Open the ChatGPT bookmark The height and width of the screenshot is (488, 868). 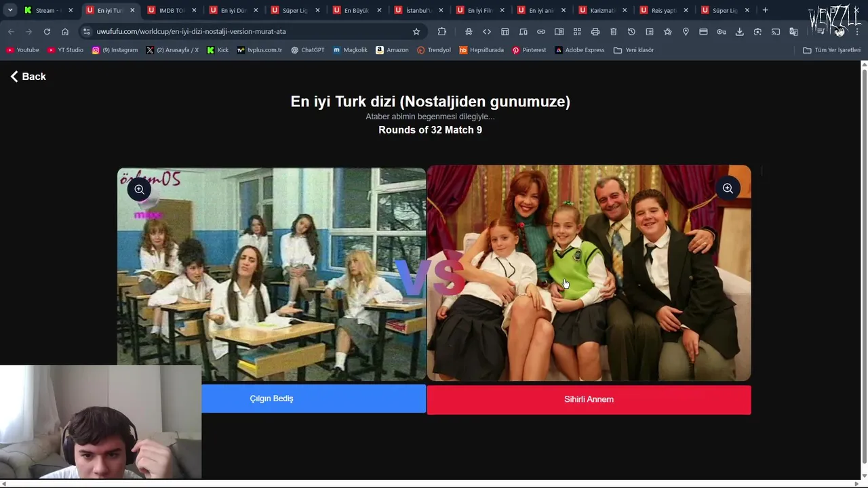pyautogui.click(x=308, y=50)
